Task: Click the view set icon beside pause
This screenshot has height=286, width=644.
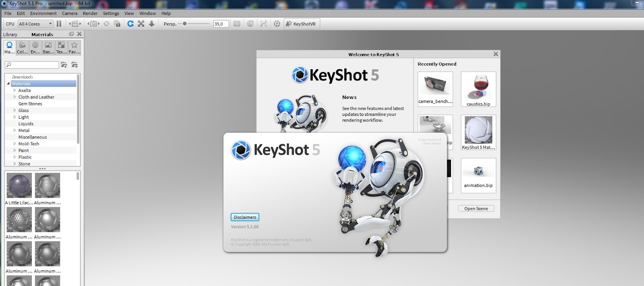Action: pyautogui.click(x=75, y=24)
